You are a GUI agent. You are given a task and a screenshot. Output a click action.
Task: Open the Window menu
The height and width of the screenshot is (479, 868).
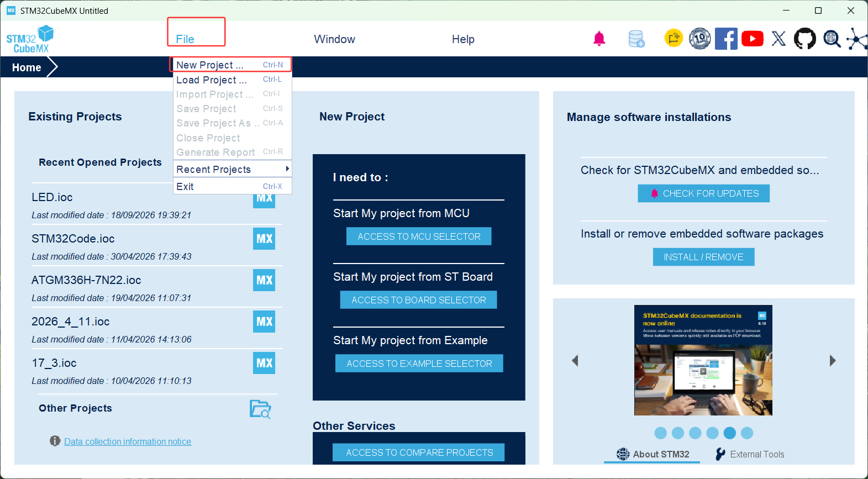tap(334, 39)
